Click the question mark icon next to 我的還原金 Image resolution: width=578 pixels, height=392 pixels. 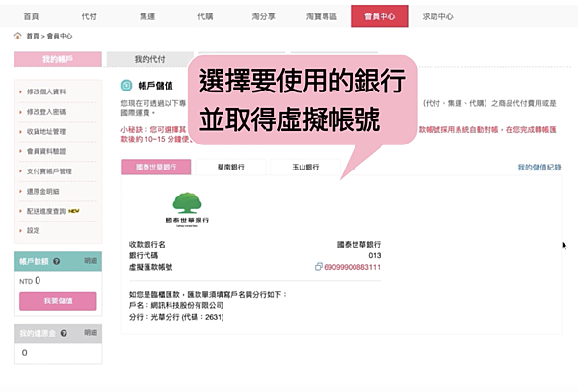click(64, 333)
